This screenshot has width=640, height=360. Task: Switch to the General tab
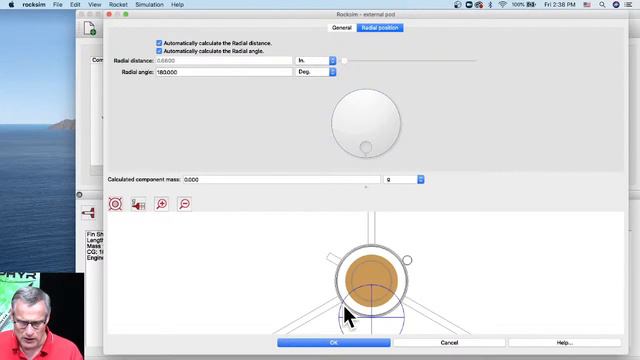click(x=342, y=28)
